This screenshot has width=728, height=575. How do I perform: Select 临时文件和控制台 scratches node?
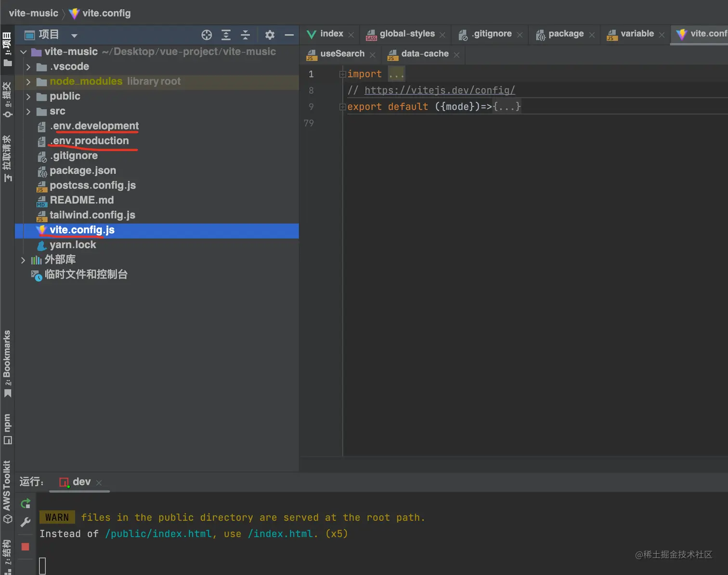[86, 275]
